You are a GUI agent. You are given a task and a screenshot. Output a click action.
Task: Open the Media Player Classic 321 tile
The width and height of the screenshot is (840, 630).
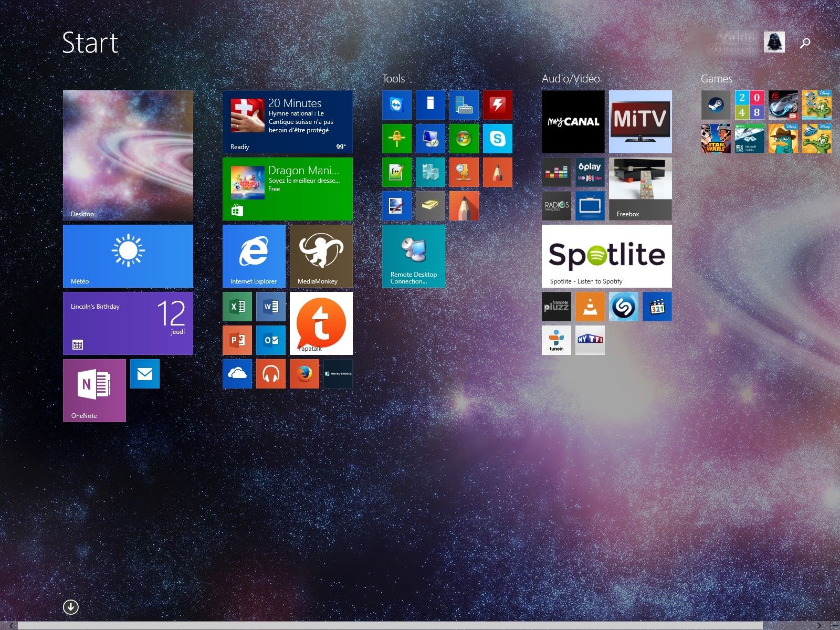point(657,307)
